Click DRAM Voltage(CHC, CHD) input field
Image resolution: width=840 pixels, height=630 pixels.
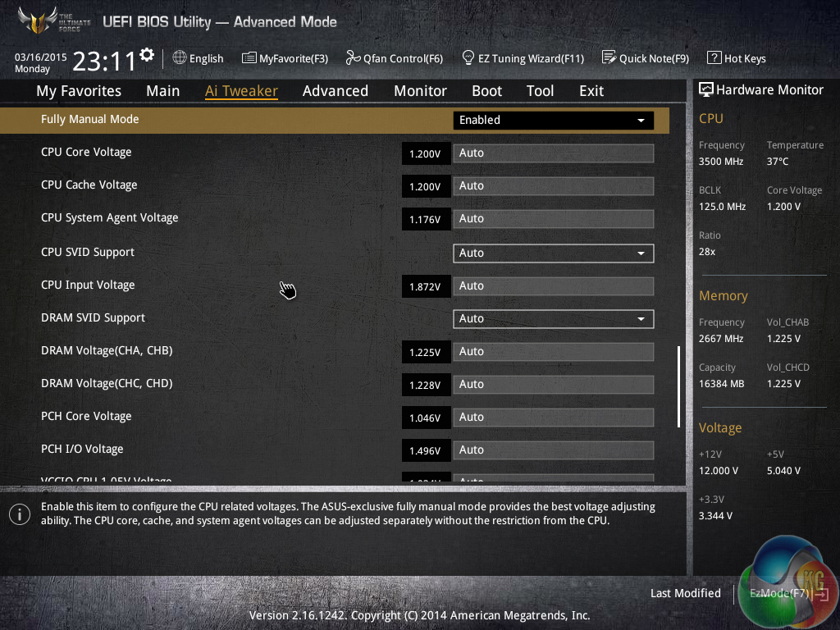[x=553, y=385]
